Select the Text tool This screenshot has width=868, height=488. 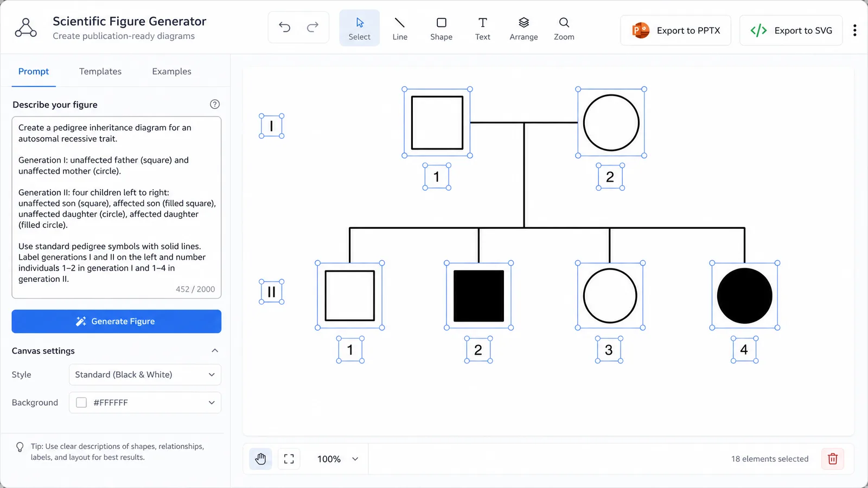pyautogui.click(x=482, y=28)
